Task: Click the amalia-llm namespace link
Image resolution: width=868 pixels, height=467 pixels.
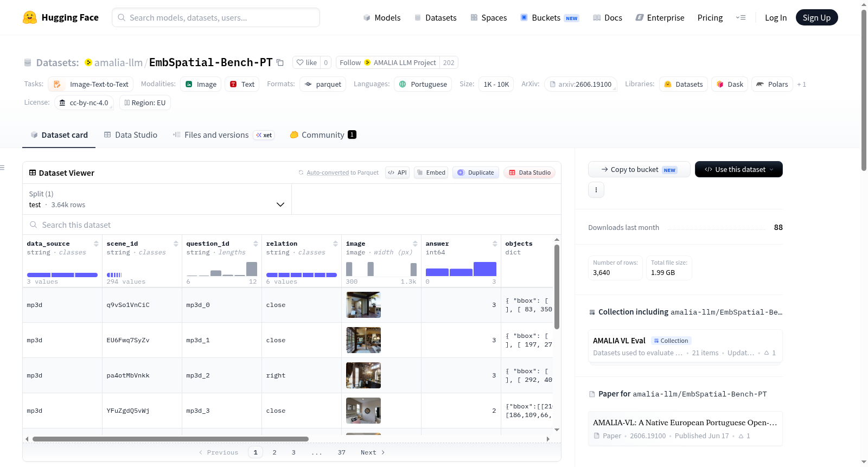Action: pyautogui.click(x=118, y=62)
